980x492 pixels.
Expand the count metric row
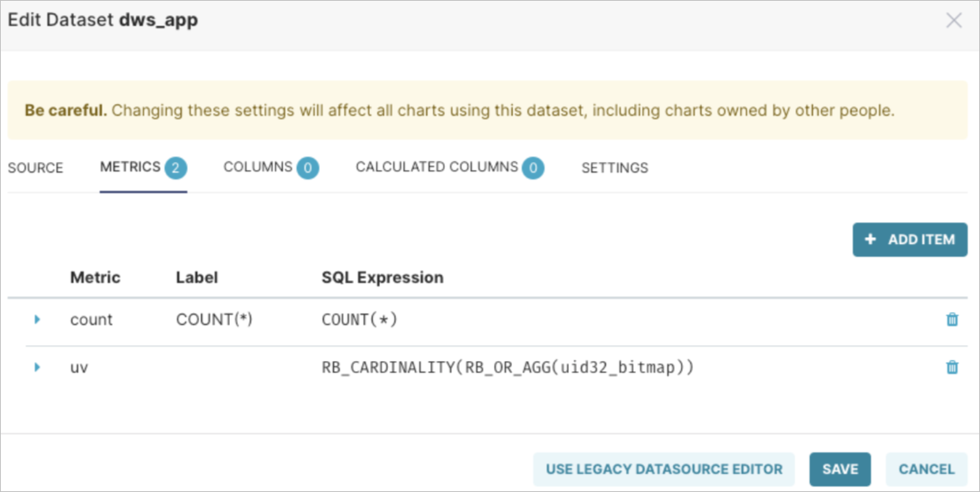36,320
